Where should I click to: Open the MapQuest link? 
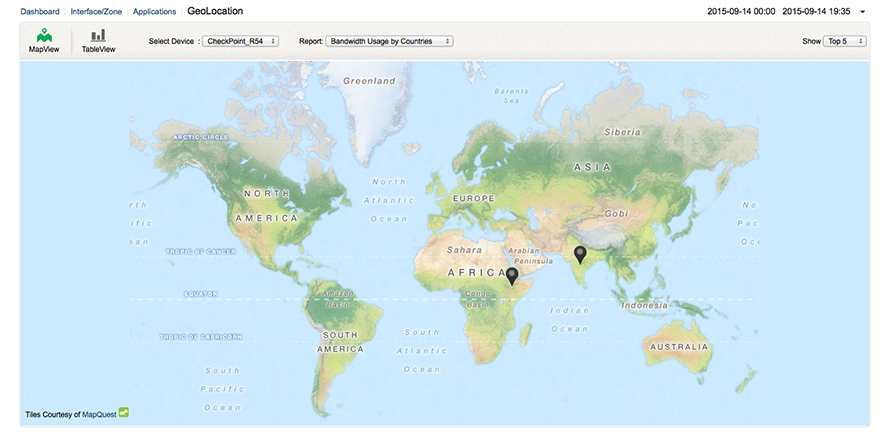click(100, 414)
